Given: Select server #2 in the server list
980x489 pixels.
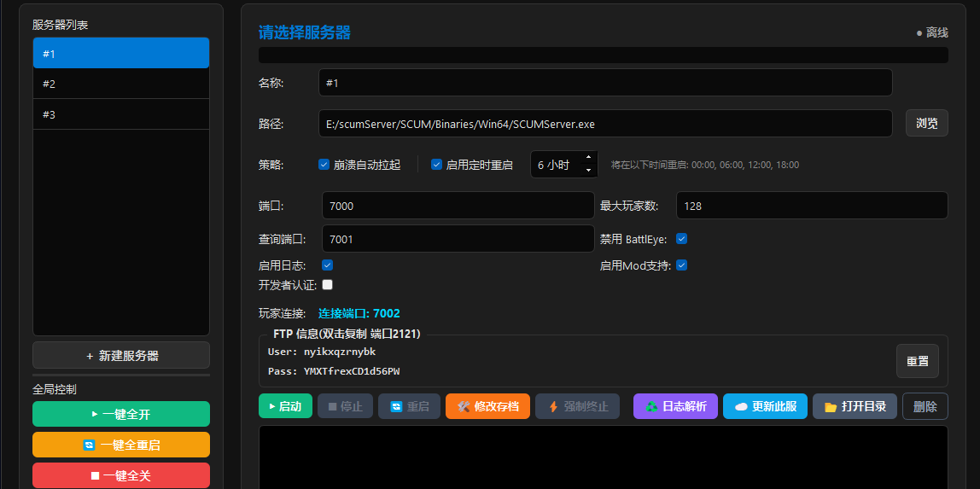Looking at the screenshot, I should tap(121, 84).
